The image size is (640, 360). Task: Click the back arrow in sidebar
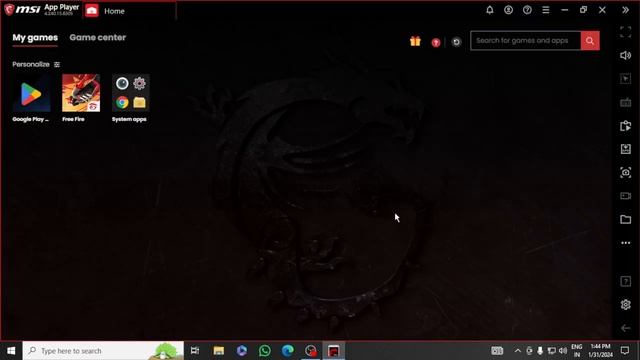tap(625, 328)
